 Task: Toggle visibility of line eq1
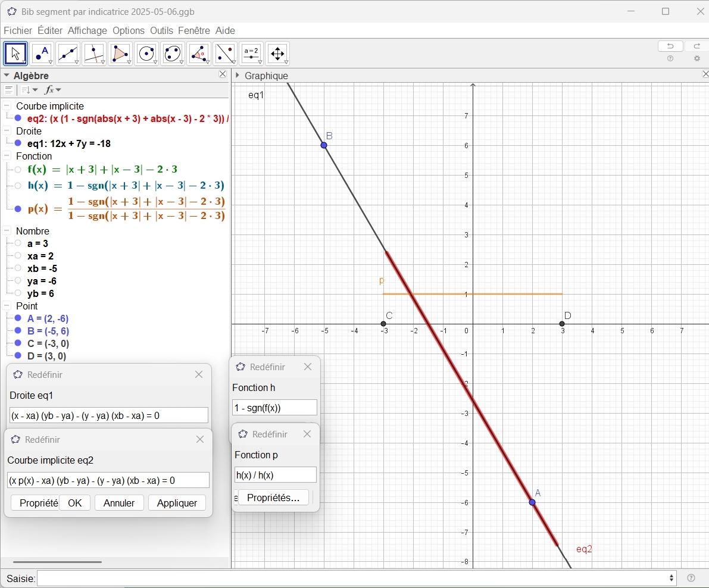point(18,143)
